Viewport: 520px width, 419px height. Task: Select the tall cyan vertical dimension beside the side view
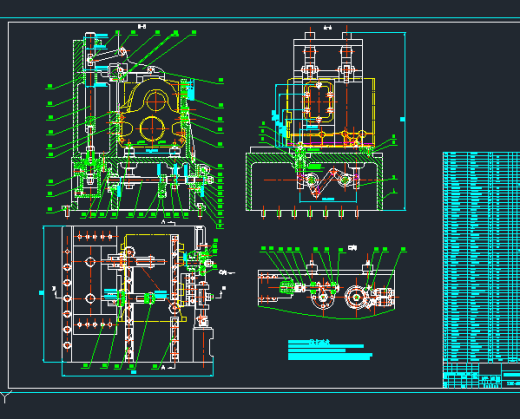click(x=403, y=121)
